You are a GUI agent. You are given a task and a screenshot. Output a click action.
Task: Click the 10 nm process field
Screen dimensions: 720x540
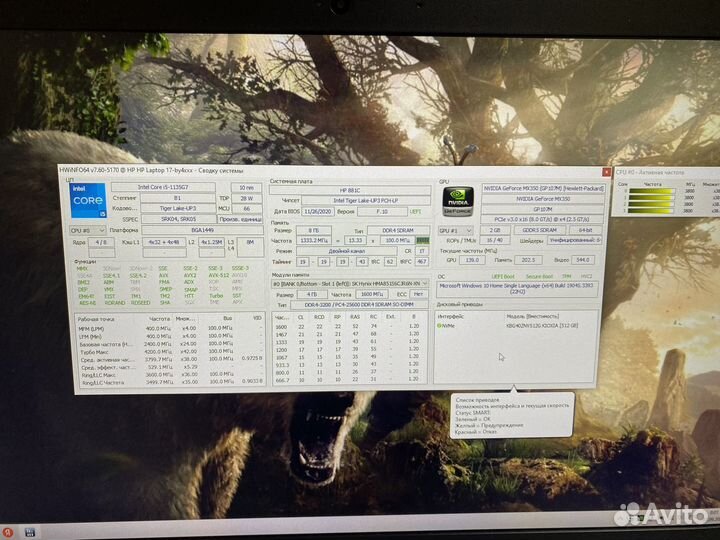point(247,187)
